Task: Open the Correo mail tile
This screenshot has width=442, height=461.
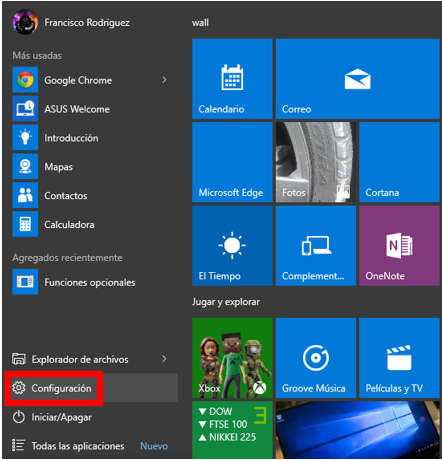Action: pos(358,79)
